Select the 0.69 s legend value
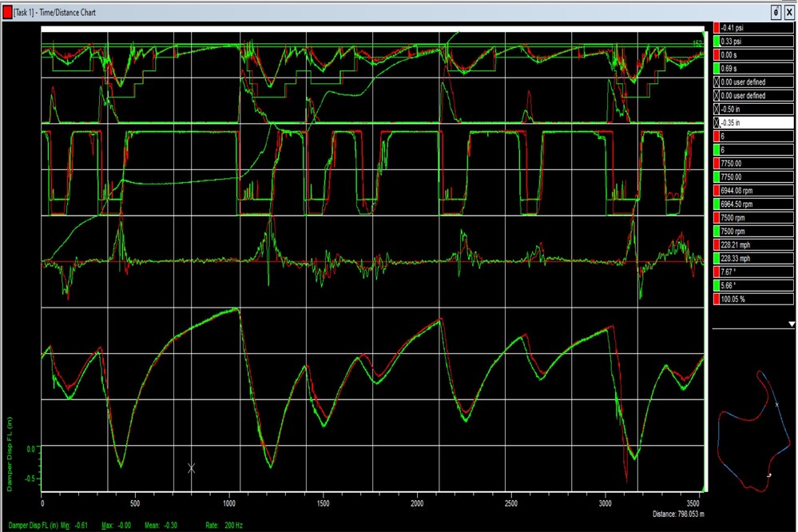Image resolution: width=798 pixels, height=532 pixels. [753, 68]
